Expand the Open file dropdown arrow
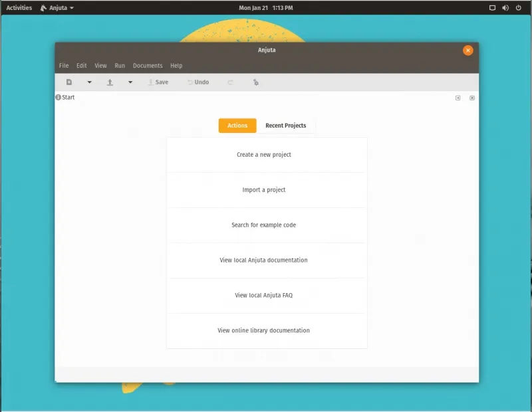The height and width of the screenshot is (412, 532). pos(130,82)
